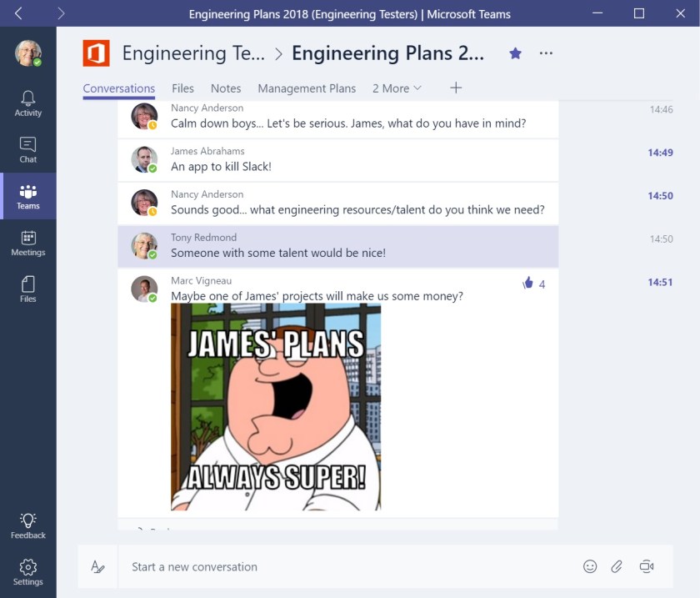This screenshot has height=598, width=700.
Task: Start a video meeting with camera icon
Action: coord(646,566)
